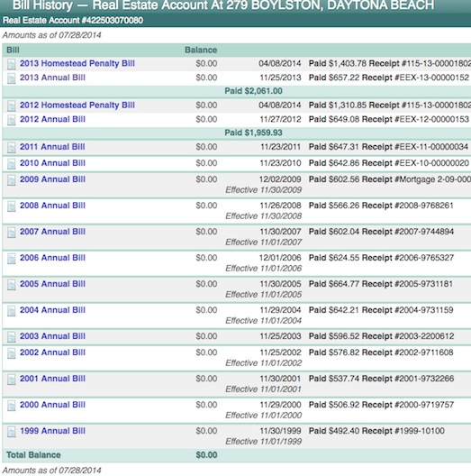Viewport: 471px width, 476px height.
Task: Click document icon beside 2009 Annual Bill
Action: [12, 180]
